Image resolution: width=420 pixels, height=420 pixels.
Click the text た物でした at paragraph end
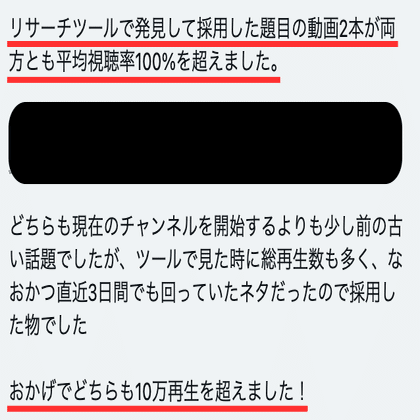48,326
